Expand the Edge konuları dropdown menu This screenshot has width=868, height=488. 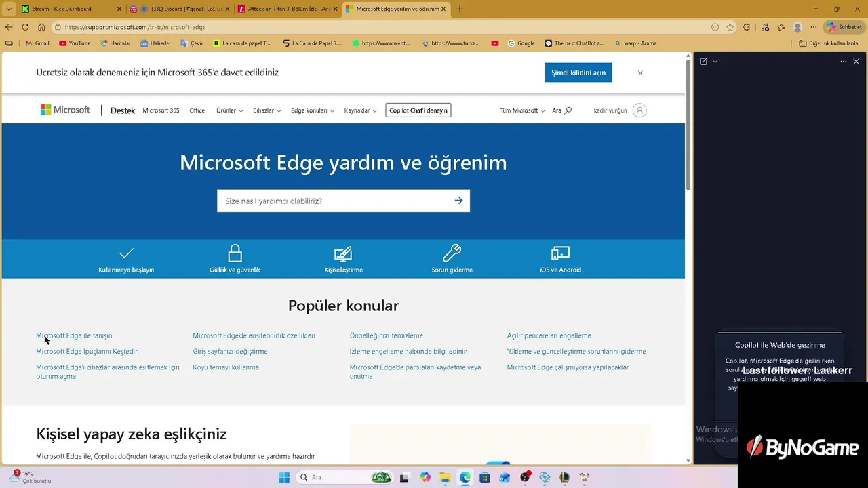tap(312, 110)
